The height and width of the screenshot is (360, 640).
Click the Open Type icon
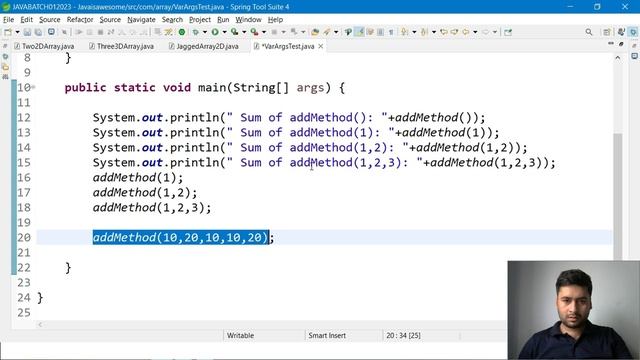315,32
